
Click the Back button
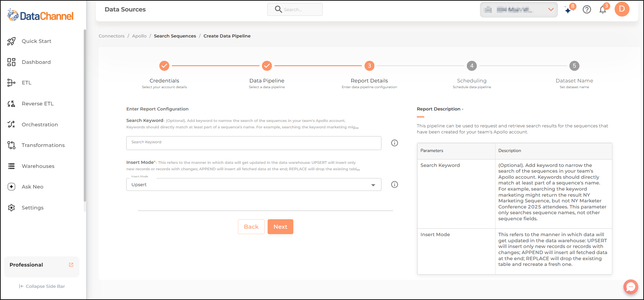pyautogui.click(x=251, y=227)
